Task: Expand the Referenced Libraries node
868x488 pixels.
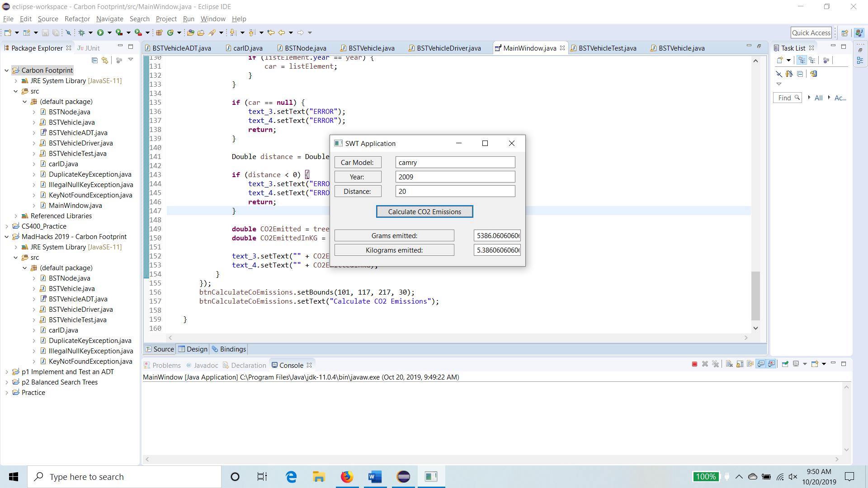Action: click(16, 216)
